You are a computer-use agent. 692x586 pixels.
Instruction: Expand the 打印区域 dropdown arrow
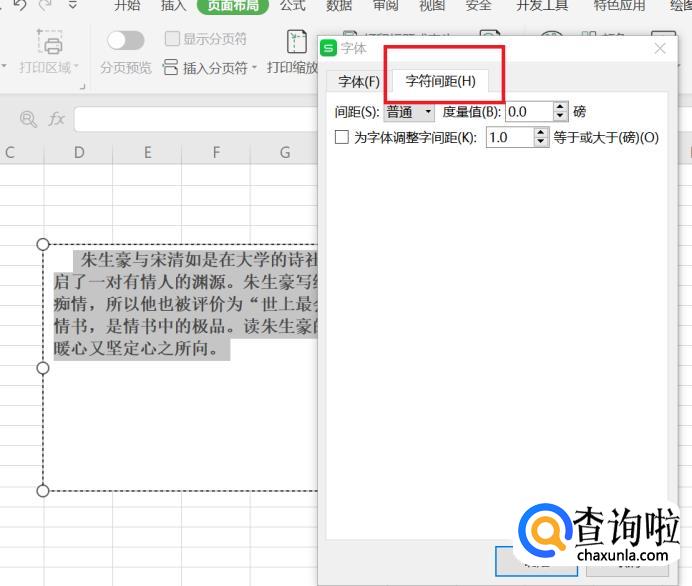click(x=76, y=67)
